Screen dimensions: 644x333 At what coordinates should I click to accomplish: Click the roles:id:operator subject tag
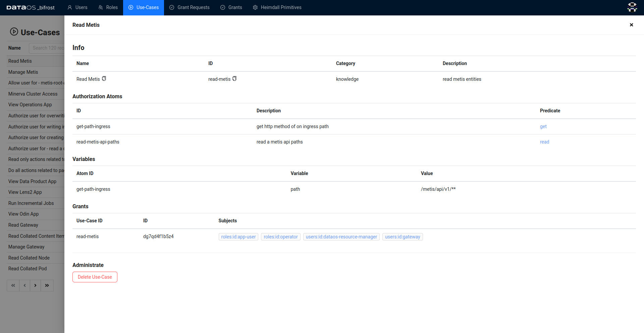click(x=281, y=237)
